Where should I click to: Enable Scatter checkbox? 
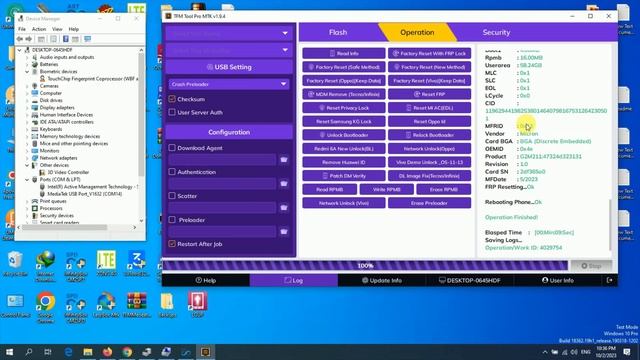(172, 196)
